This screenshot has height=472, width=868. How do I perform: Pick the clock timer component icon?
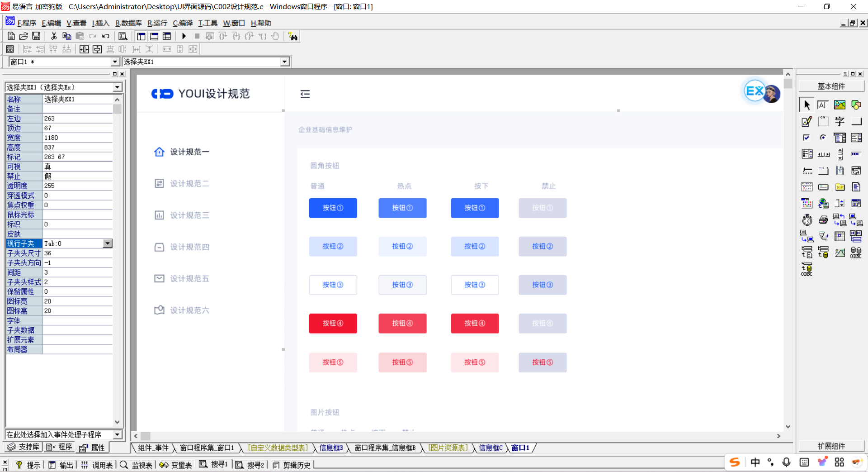point(807,220)
